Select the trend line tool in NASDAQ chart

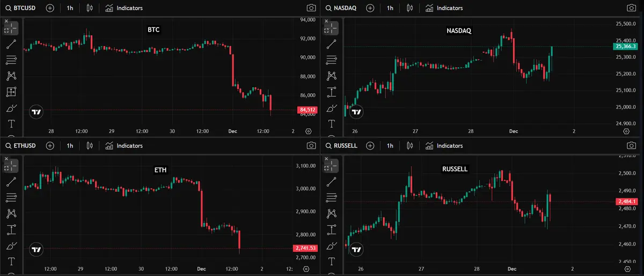point(332,45)
